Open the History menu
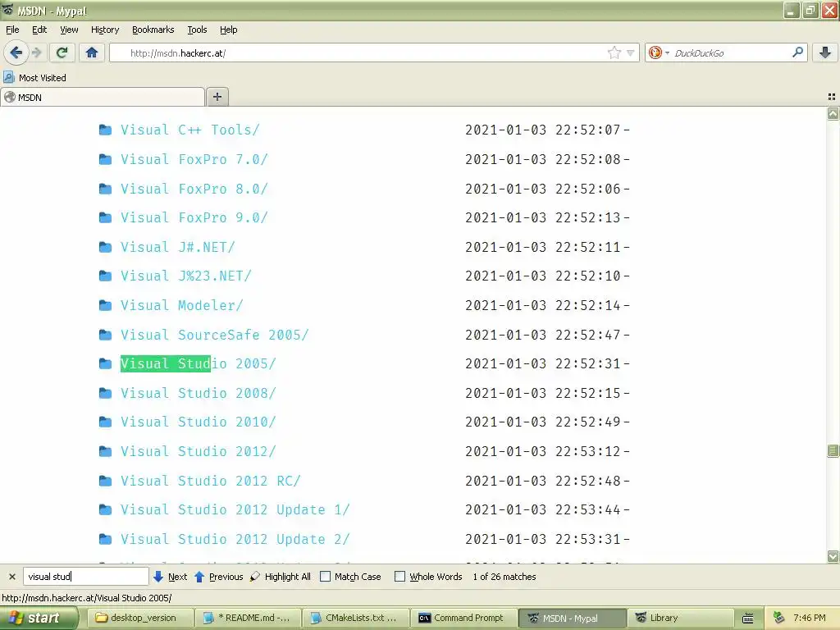Viewport: 840px width, 630px height. point(104,30)
